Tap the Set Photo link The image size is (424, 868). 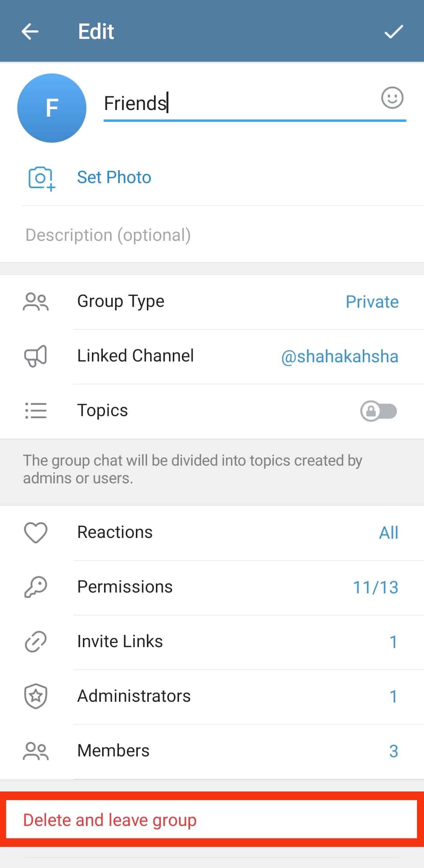click(114, 177)
